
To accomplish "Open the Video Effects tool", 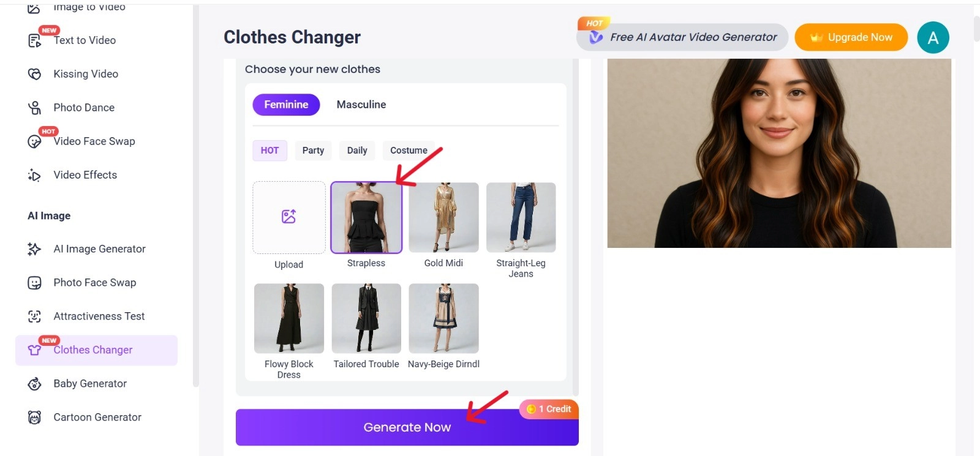I will [85, 174].
